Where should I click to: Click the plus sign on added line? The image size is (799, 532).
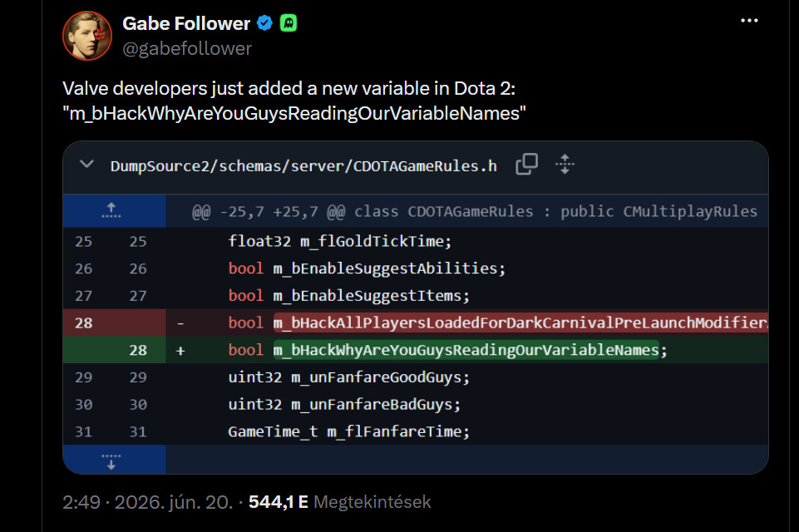click(x=180, y=351)
